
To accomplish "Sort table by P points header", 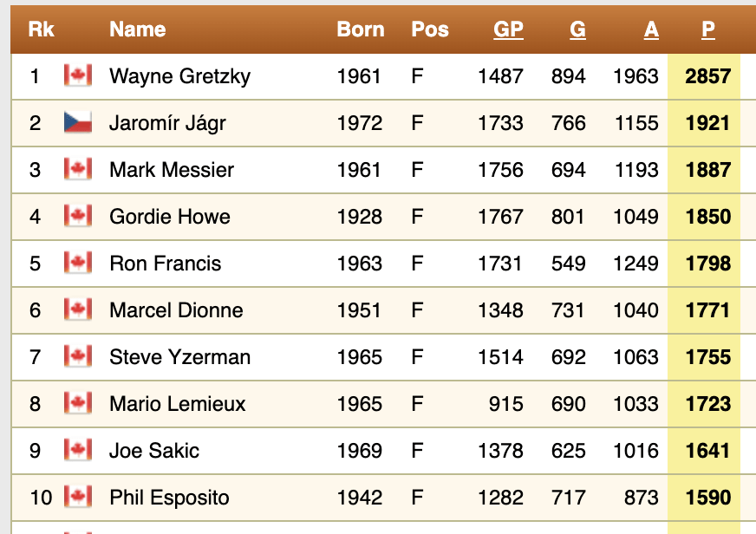I will 708,29.
